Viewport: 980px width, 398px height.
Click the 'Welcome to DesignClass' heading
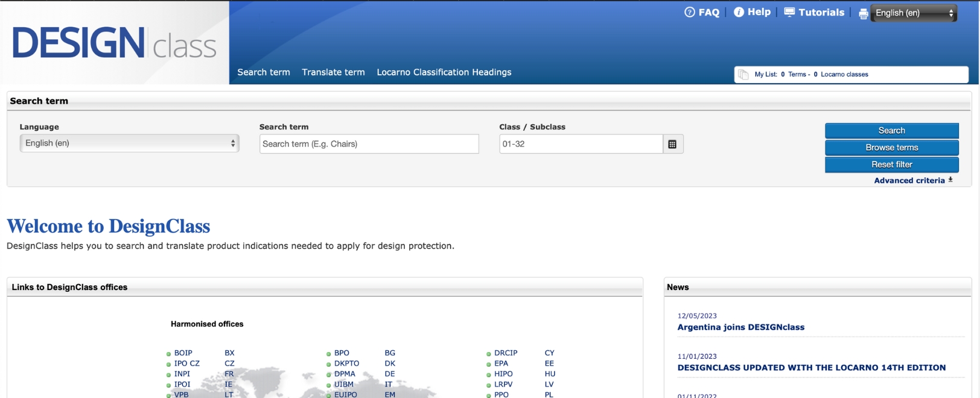pyautogui.click(x=109, y=226)
